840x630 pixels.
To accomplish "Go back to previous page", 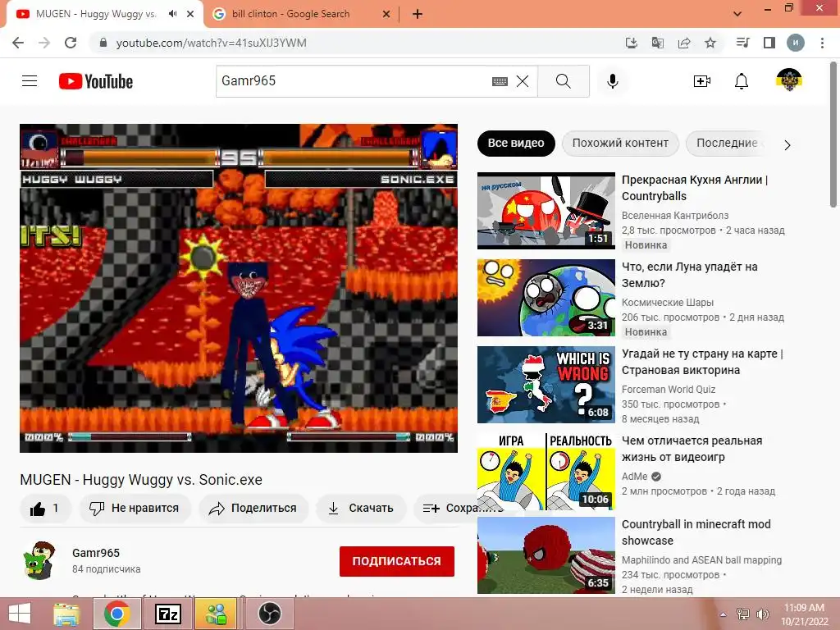I will pyautogui.click(x=18, y=43).
